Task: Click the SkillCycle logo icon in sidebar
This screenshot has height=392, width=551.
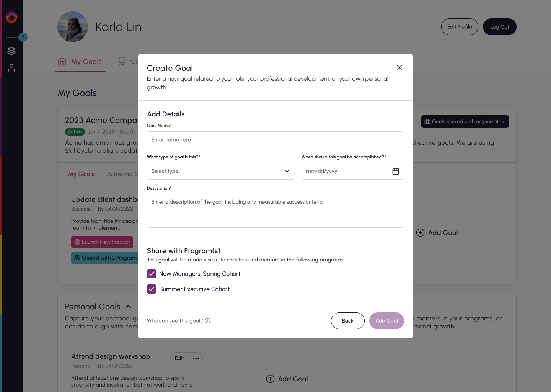Action: click(x=11, y=17)
